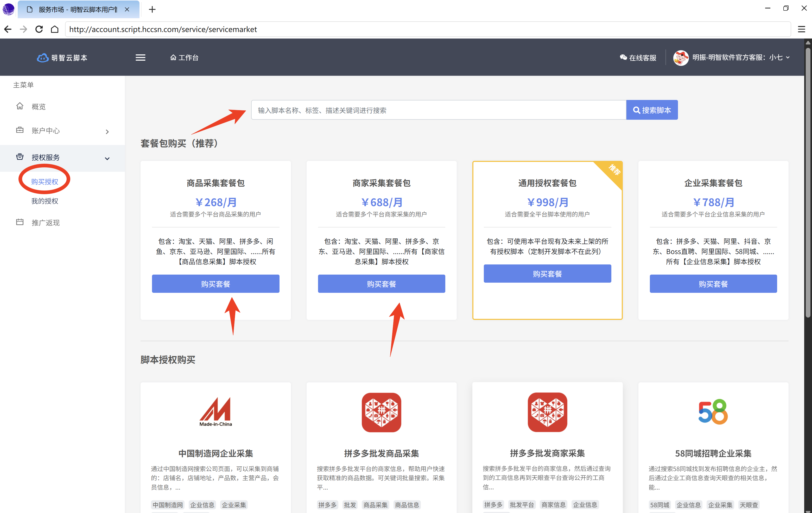The width and height of the screenshot is (812, 513).
Task: Click the 推广返现 calendar icon
Action: pos(20,222)
